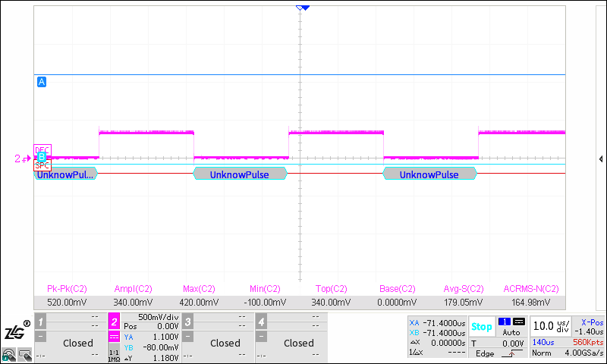The image size is (607, 364).
Task: Click the X-Pos -1.40us setting
Action: (589, 327)
